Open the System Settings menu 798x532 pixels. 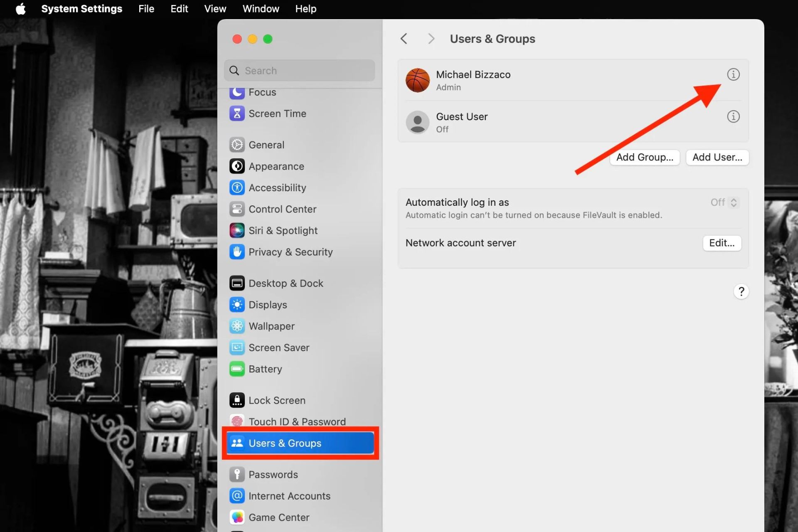click(82, 9)
